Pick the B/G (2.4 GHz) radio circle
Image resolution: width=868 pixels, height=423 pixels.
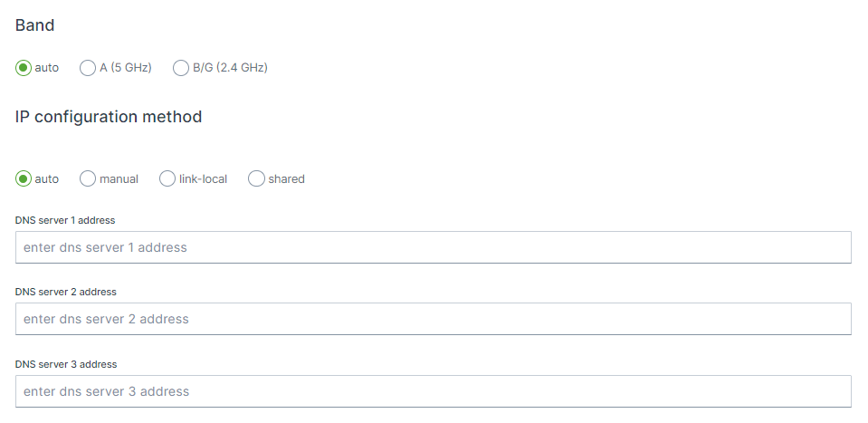181,68
